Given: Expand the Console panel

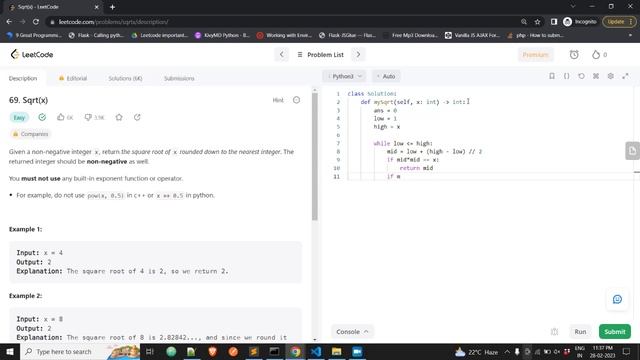Looking at the screenshot, I should [352, 331].
